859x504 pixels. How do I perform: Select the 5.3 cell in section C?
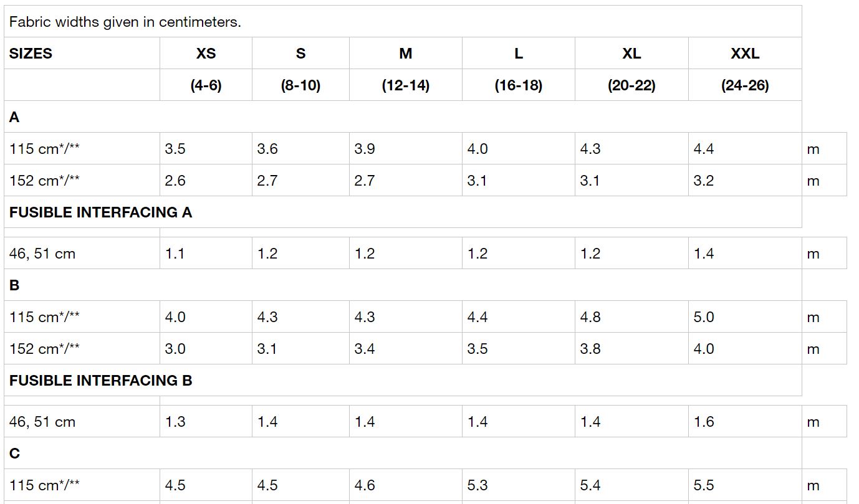pos(477,485)
